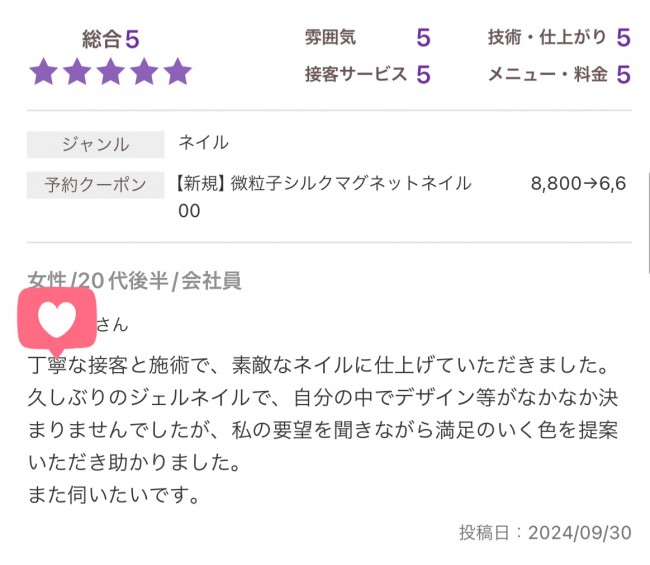
Task: Open the ネイル genre link
Action: (204, 143)
